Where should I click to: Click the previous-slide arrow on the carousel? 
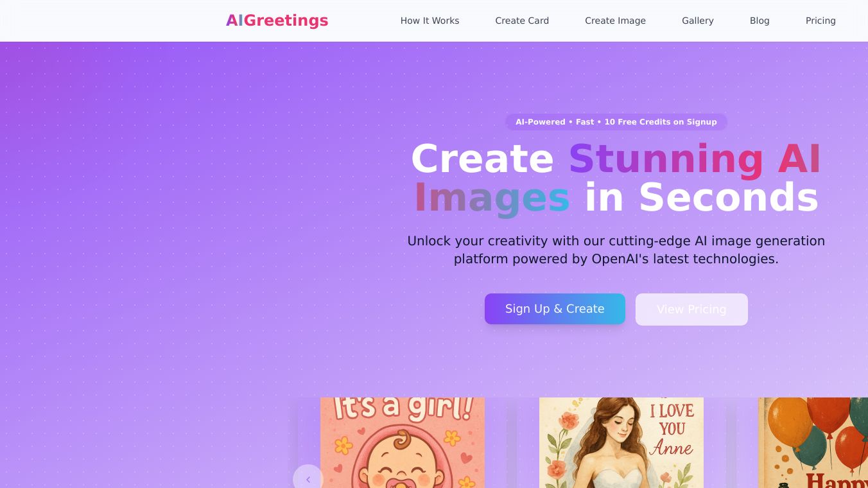click(x=308, y=478)
